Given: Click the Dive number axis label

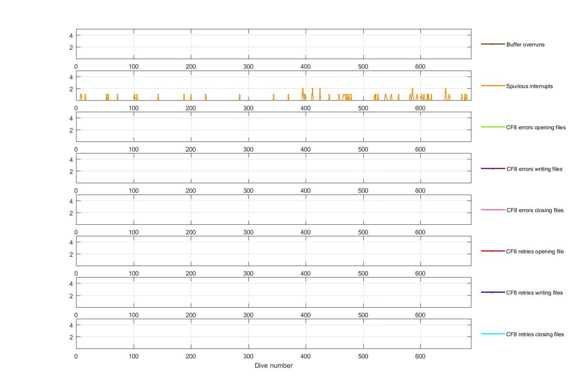Looking at the screenshot, I should tap(273, 366).
